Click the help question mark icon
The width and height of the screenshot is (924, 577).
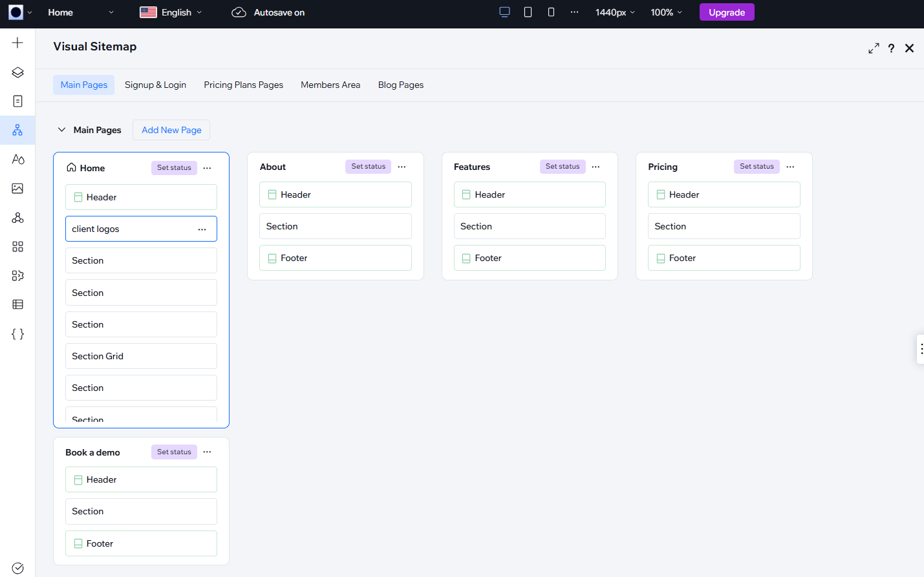(x=891, y=48)
